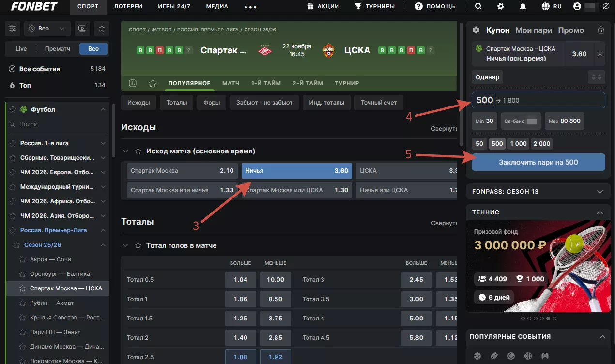Click the search magnifier icon in header
Image resolution: width=615 pixels, height=364 pixels.
[478, 7]
